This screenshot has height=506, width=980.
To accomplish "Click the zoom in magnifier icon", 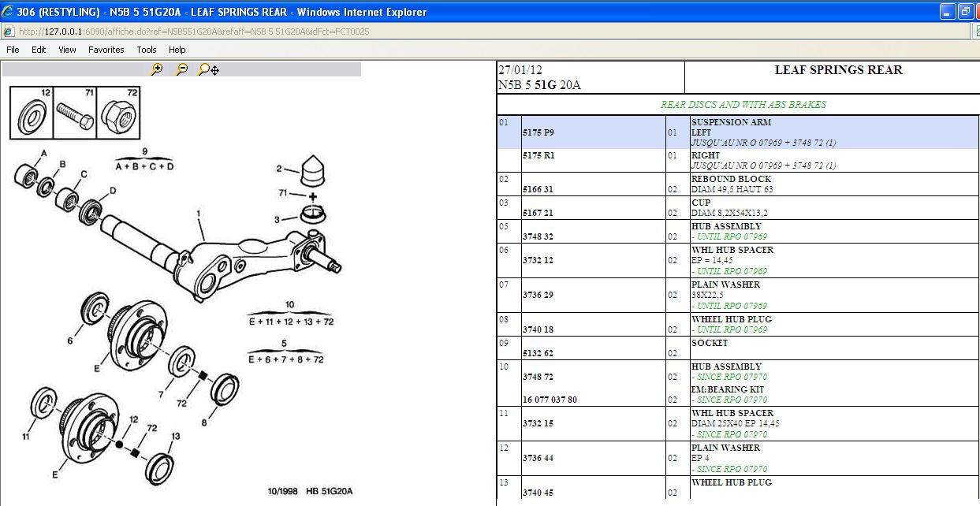I will (157, 69).
